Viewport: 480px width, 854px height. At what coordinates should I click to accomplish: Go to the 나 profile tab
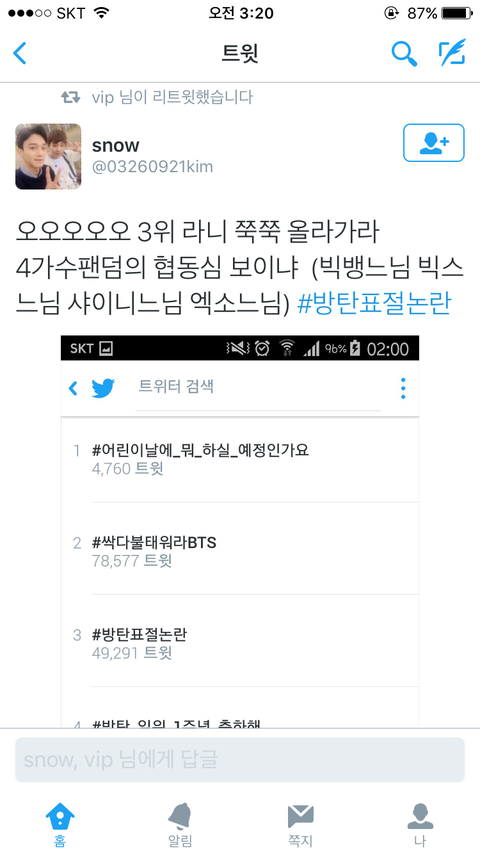[x=420, y=826]
